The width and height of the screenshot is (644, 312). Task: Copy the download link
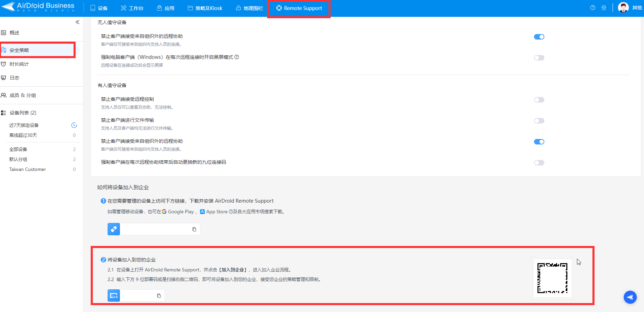[x=194, y=229]
